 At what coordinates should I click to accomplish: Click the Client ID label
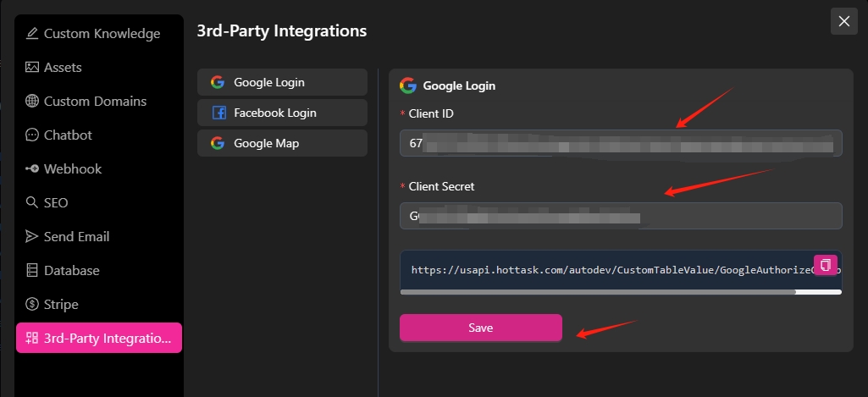pyautogui.click(x=431, y=114)
